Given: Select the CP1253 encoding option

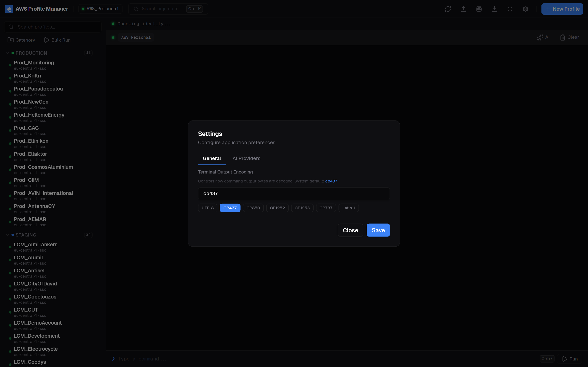Looking at the screenshot, I should click(x=302, y=208).
